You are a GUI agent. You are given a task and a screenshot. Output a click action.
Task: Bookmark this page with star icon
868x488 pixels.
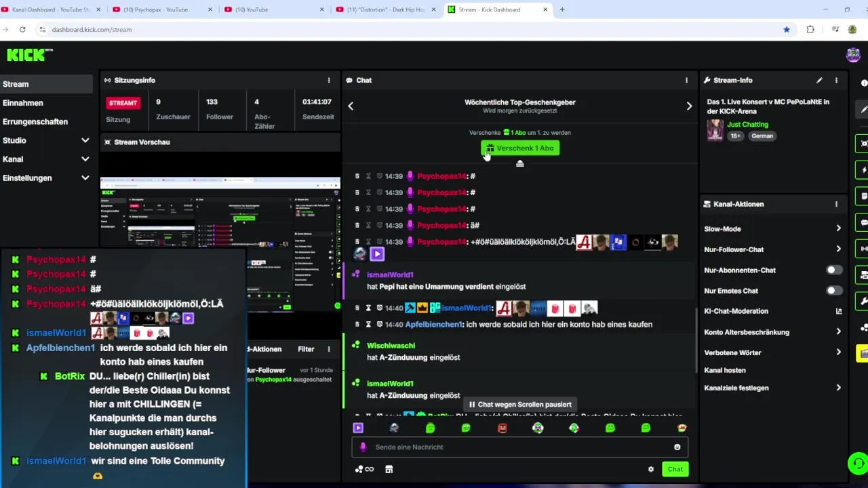click(x=787, y=29)
